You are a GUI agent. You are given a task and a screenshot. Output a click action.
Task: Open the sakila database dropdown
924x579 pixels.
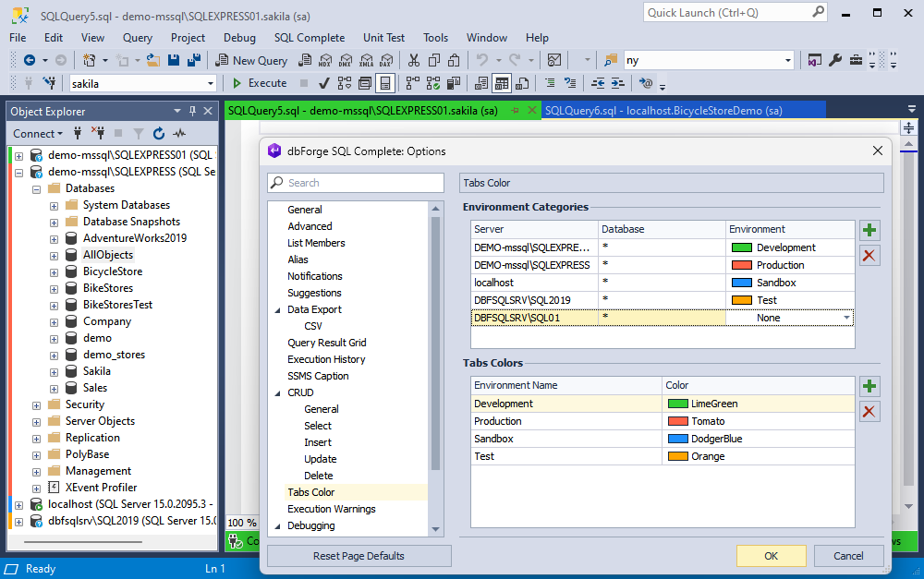tap(211, 84)
